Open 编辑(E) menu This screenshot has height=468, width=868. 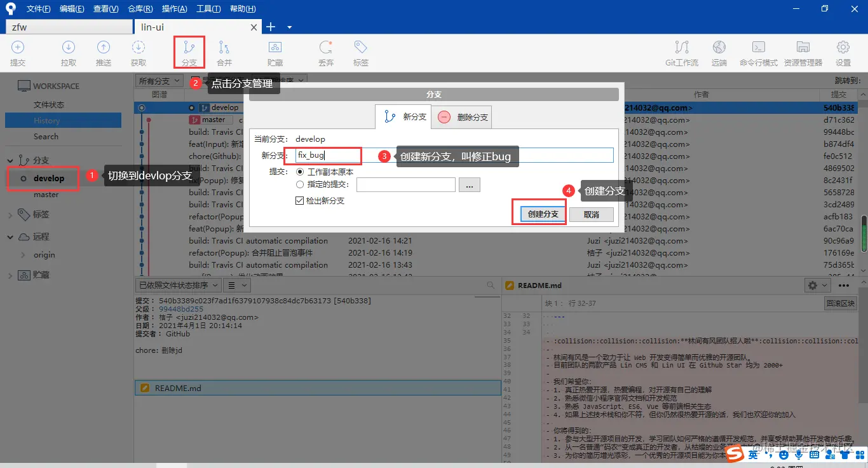coord(72,9)
